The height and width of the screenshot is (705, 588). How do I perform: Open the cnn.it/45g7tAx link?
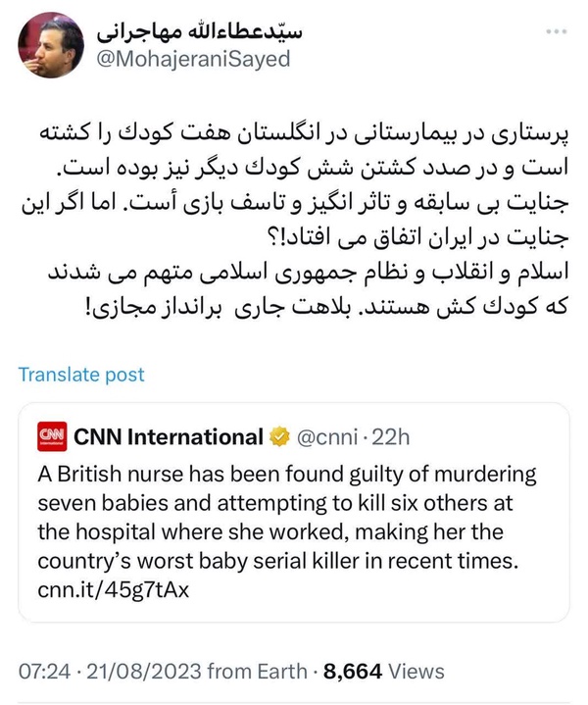[x=114, y=589]
